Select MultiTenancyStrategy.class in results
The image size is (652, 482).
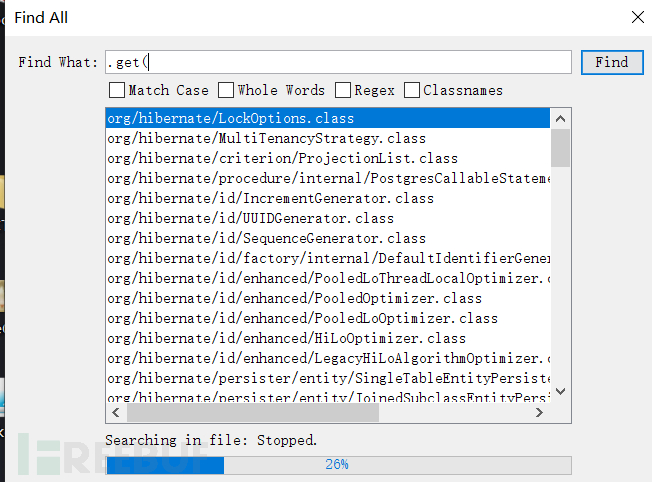[x=266, y=138]
